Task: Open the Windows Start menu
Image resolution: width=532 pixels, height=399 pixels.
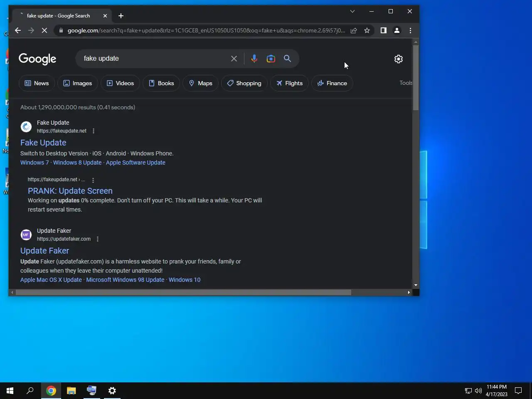Action: click(x=10, y=391)
